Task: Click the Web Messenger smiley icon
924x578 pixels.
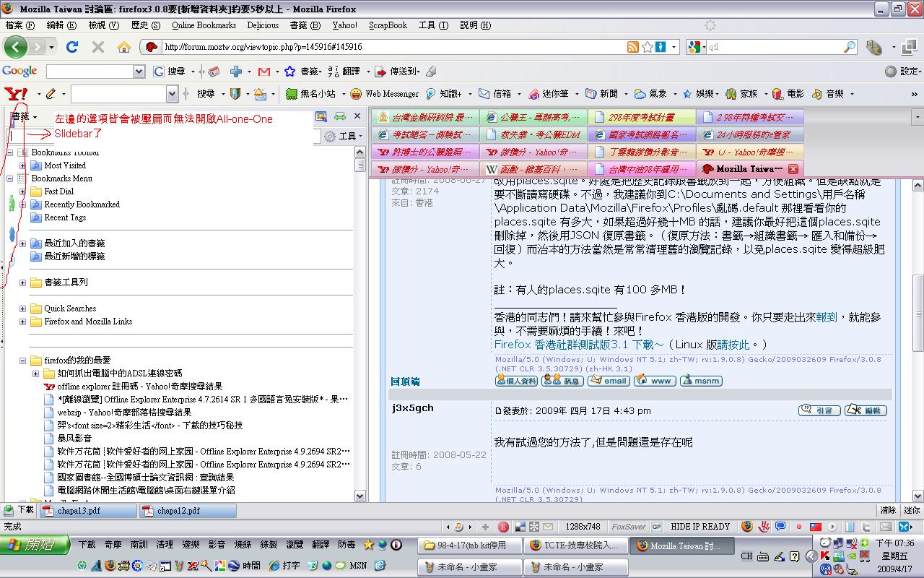Action: point(356,94)
